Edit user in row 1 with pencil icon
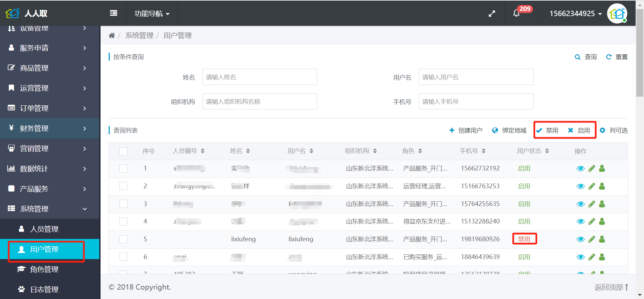The height and width of the screenshot is (299, 644). click(592, 168)
